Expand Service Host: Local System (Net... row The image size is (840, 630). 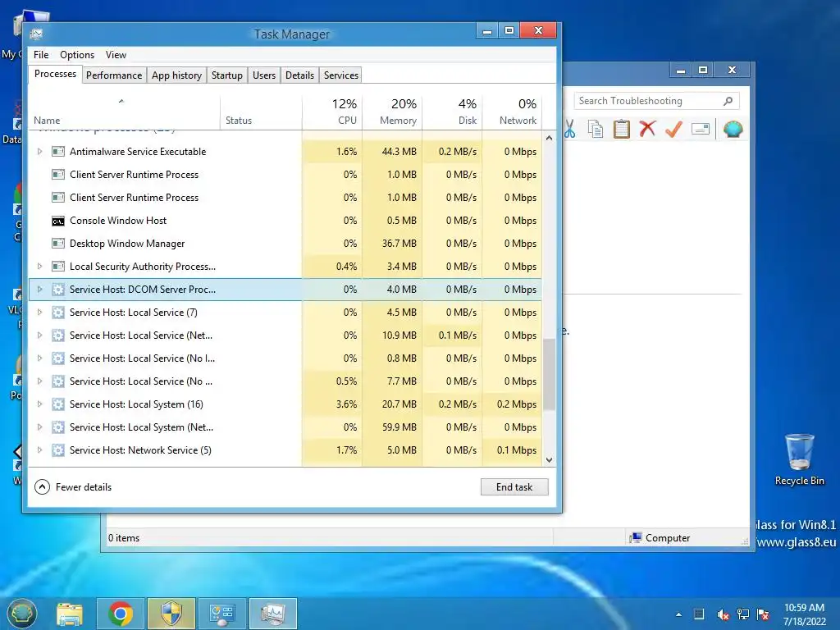[39, 427]
